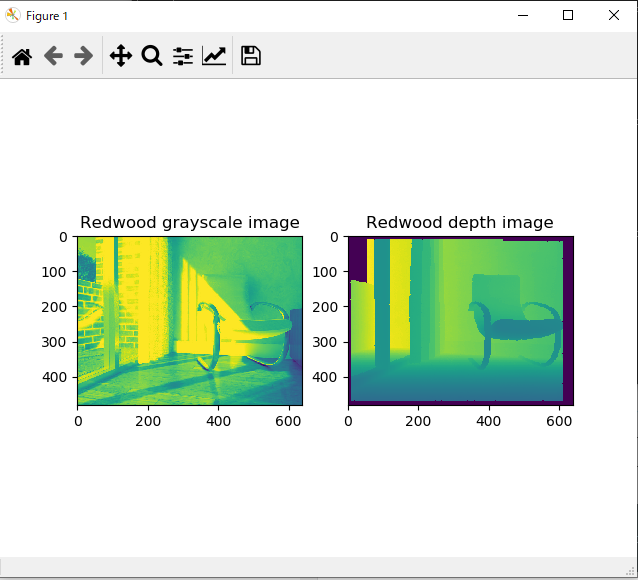Click the Redwood grayscale image plot
Viewport: 638px width, 580px height.
click(190, 321)
